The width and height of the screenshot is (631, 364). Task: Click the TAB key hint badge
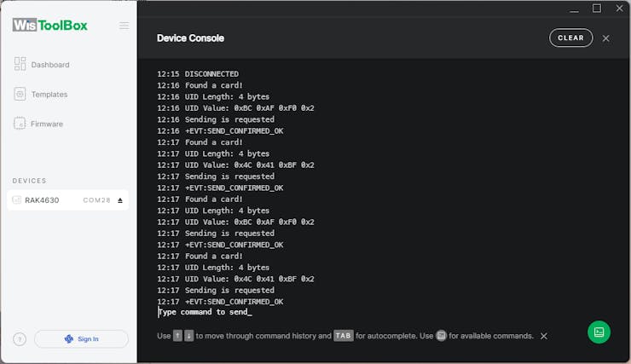tap(344, 336)
